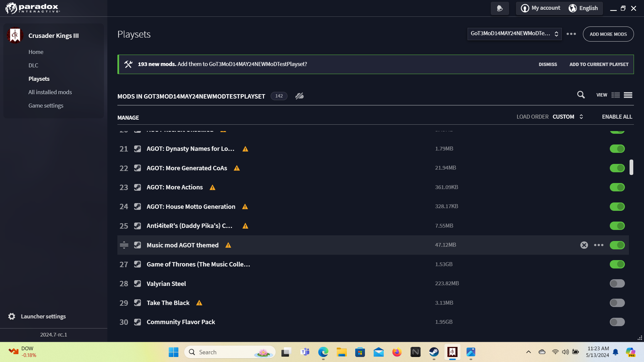Select Playsets in the sidebar
This screenshot has height=362, width=644.
39,79
